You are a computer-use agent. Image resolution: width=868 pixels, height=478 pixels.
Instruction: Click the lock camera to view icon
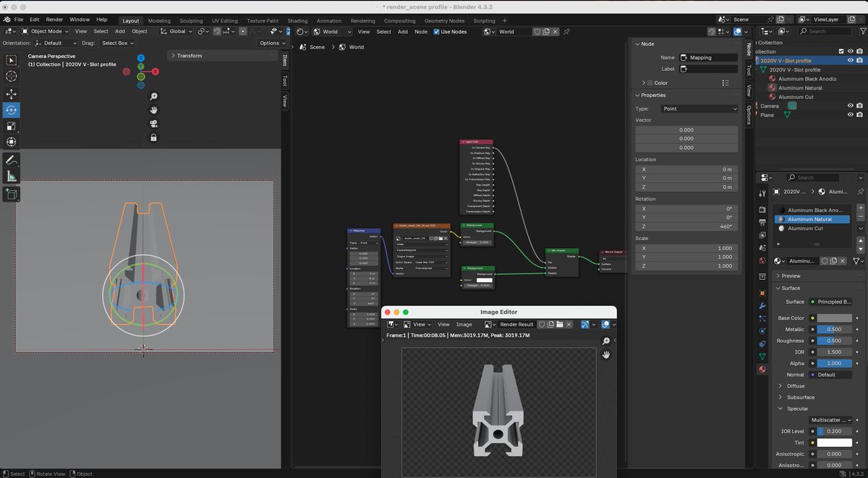[153, 137]
